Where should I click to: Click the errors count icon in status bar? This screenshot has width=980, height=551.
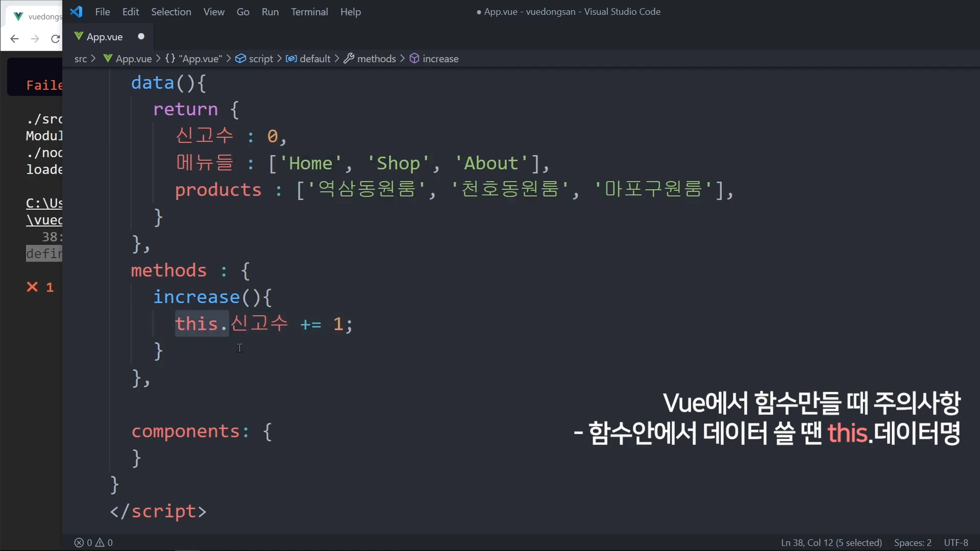[x=79, y=542]
